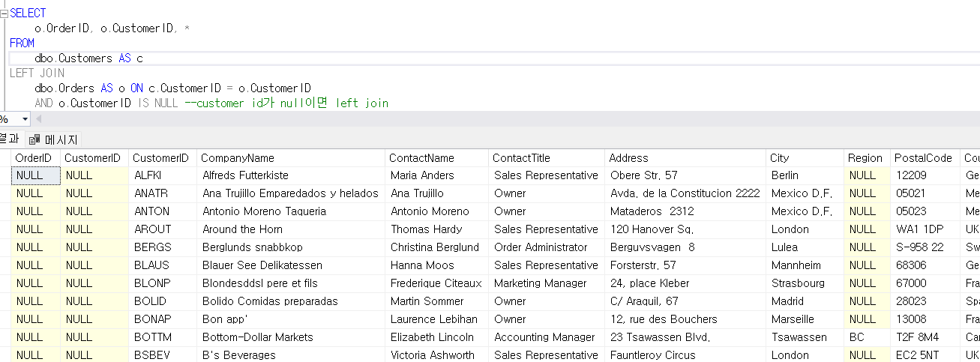Click the Thomas Hardy contact cell
The width and height of the screenshot is (980, 362).
coord(436,229)
